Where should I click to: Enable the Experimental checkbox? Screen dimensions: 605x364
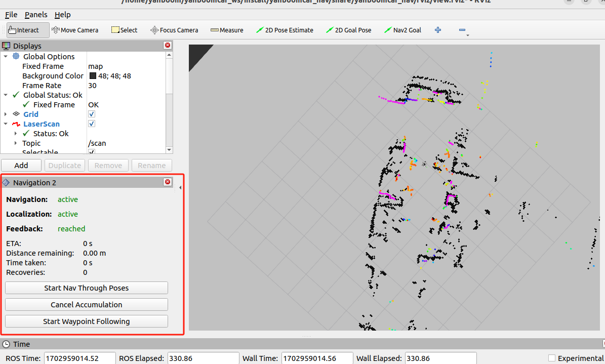552,358
